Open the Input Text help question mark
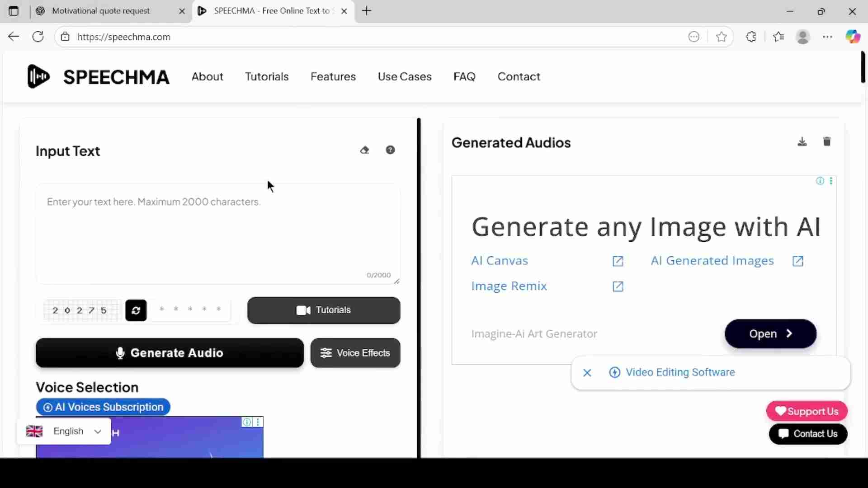 point(390,150)
